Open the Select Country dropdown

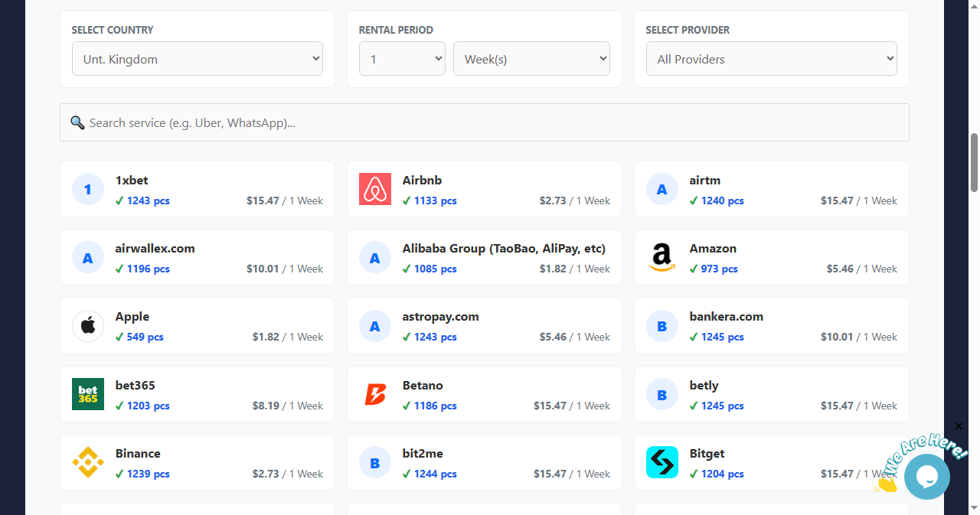coord(198,59)
